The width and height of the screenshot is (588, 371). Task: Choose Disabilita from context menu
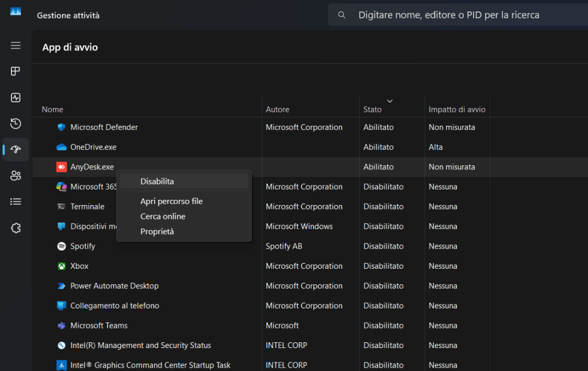coord(157,181)
